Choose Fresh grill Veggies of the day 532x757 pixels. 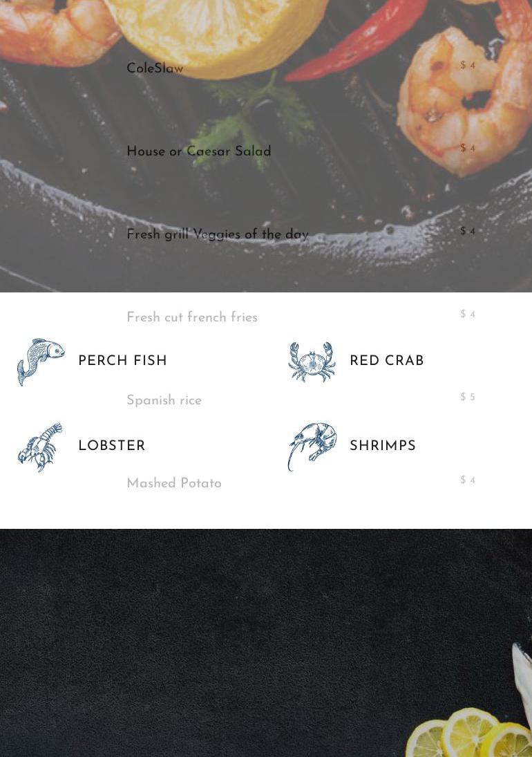[x=218, y=234]
